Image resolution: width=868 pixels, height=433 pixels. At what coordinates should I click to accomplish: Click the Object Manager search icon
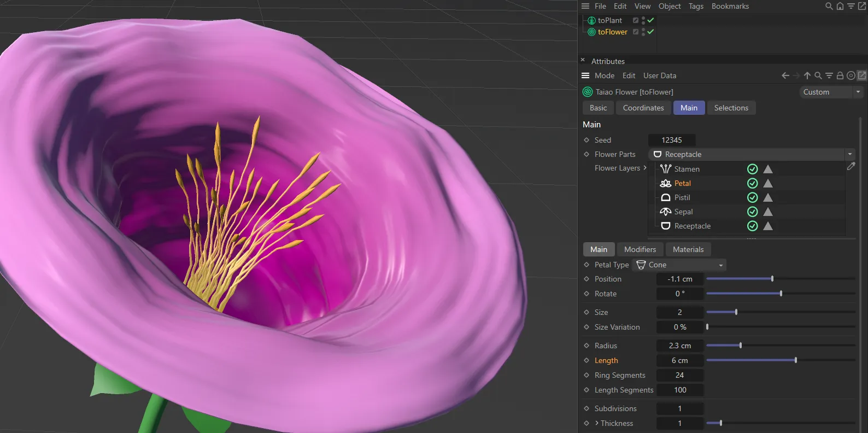[x=829, y=6]
